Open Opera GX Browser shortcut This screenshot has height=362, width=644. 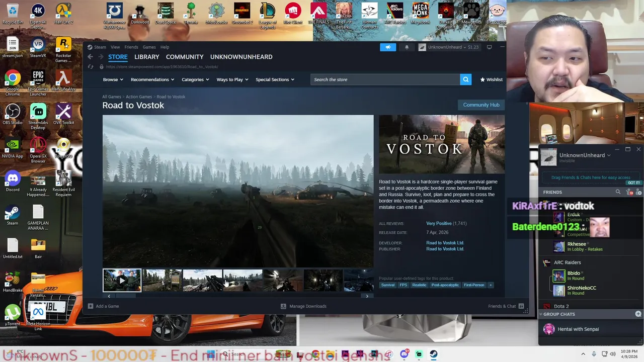(x=38, y=150)
